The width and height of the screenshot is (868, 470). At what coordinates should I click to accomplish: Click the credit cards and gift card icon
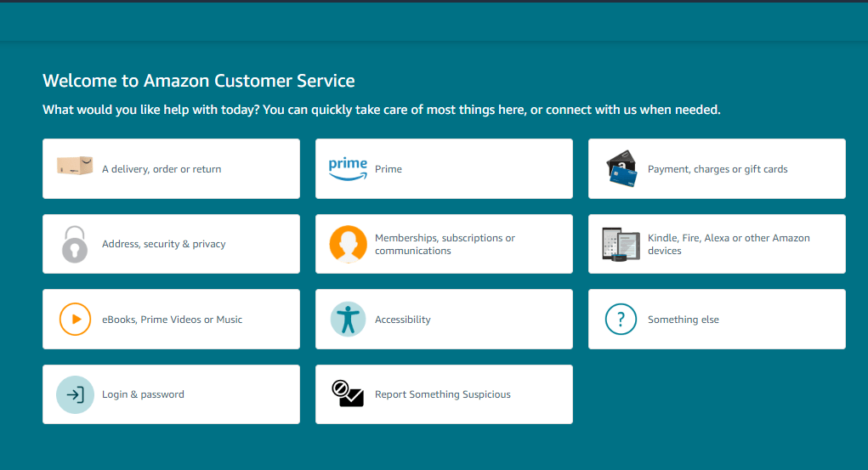tap(621, 168)
